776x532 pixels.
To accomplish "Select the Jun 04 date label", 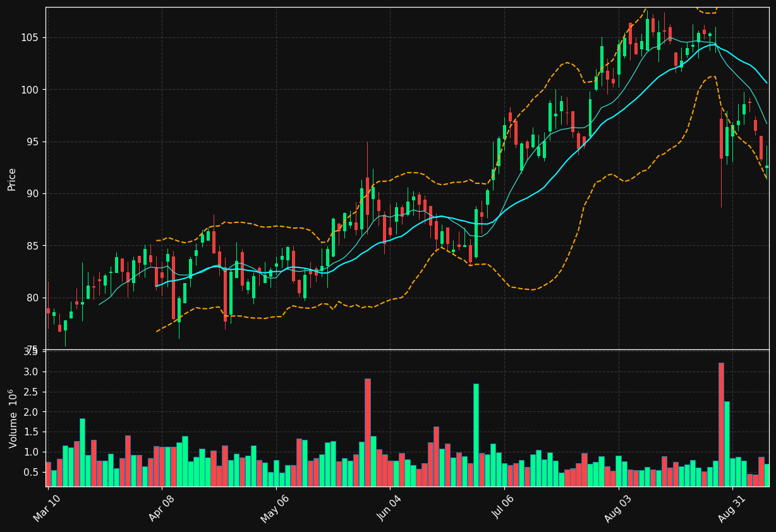I will 389,507.
